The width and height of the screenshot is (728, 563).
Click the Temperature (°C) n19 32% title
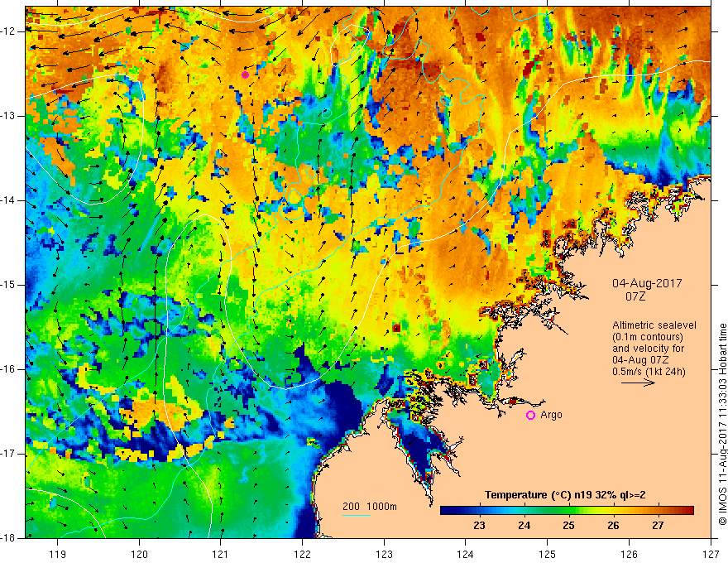(x=565, y=495)
